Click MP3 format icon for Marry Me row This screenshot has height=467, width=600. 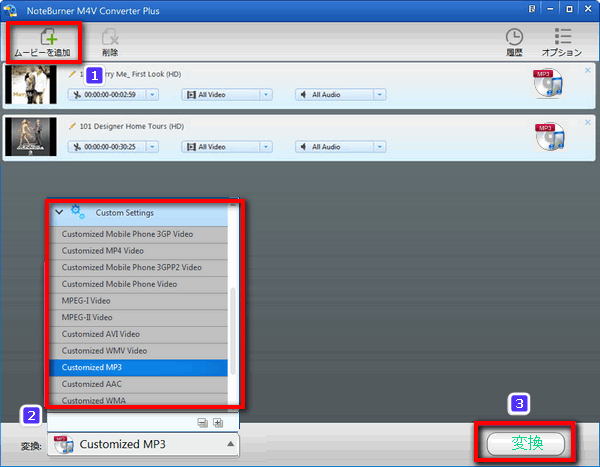(548, 83)
